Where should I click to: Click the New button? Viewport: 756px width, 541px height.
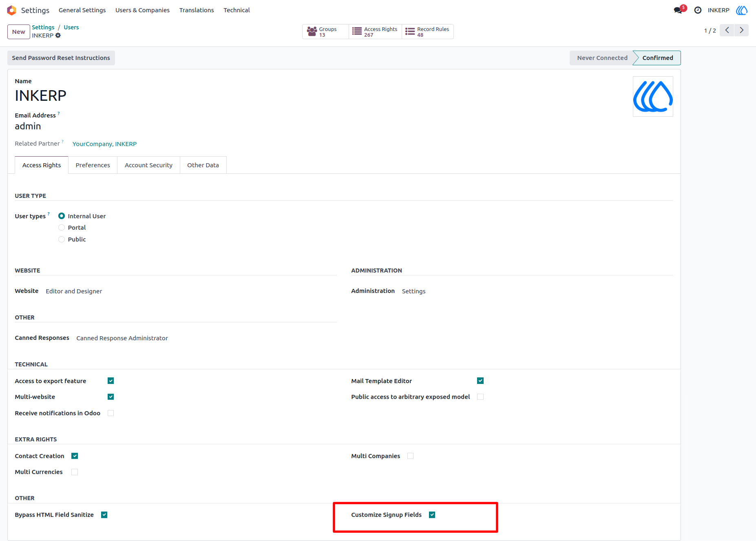[19, 32]
